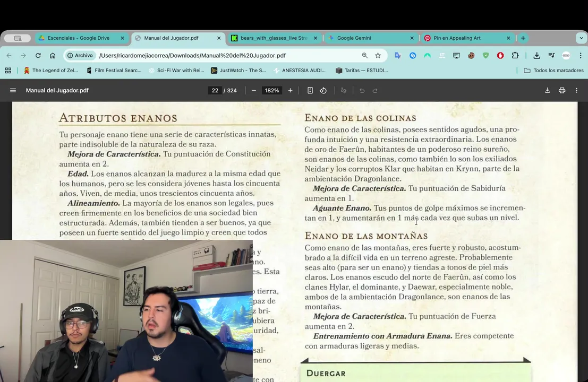
Task: Open the cookie extension icon
Action: 471,55
